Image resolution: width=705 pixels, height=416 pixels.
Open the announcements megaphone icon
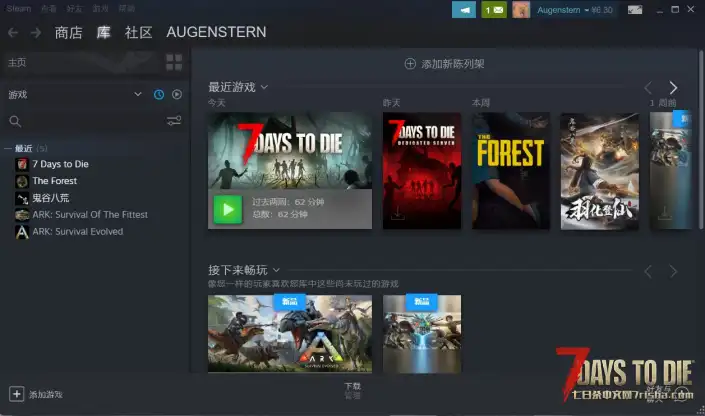click(x=464, y=9)
